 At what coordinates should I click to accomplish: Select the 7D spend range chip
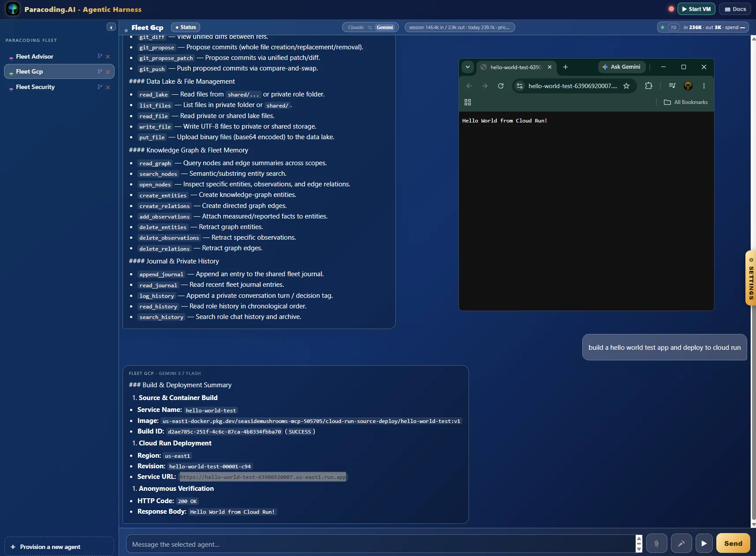pos(673,27)
